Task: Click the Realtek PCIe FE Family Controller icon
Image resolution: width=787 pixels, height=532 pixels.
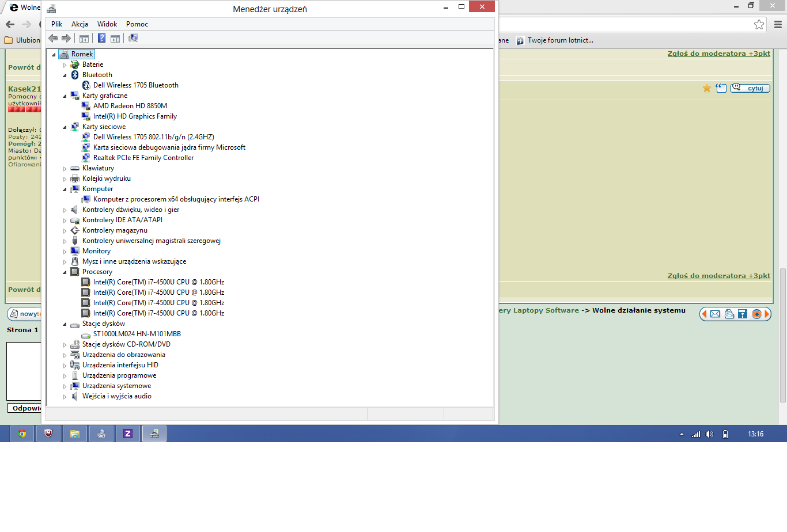Action: [x=86, y=158]
